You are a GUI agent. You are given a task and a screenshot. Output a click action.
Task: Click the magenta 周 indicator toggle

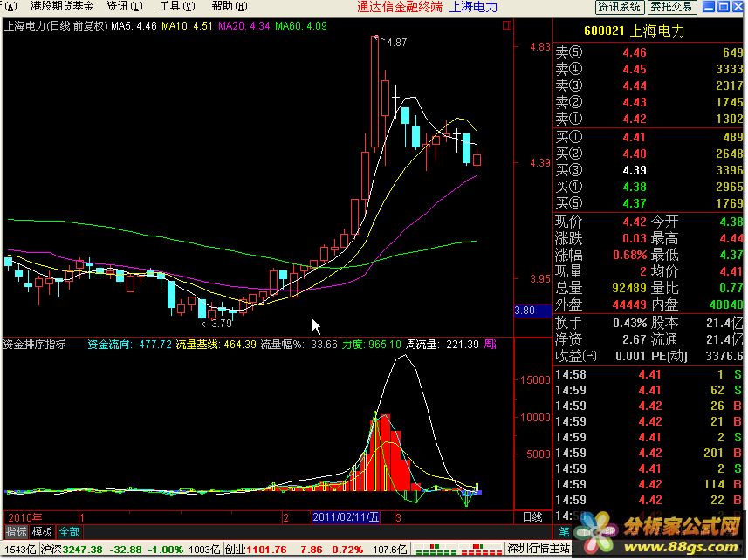pos(490,344)
